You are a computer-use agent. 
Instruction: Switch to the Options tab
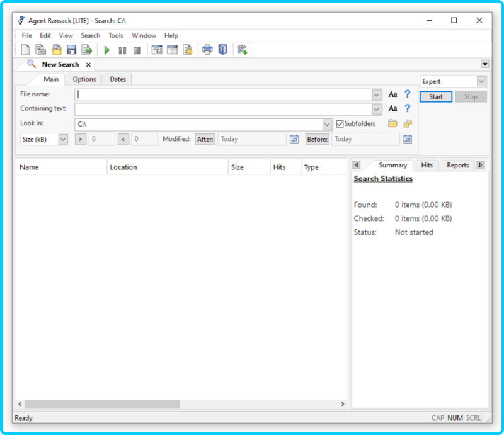click(84, 79)
